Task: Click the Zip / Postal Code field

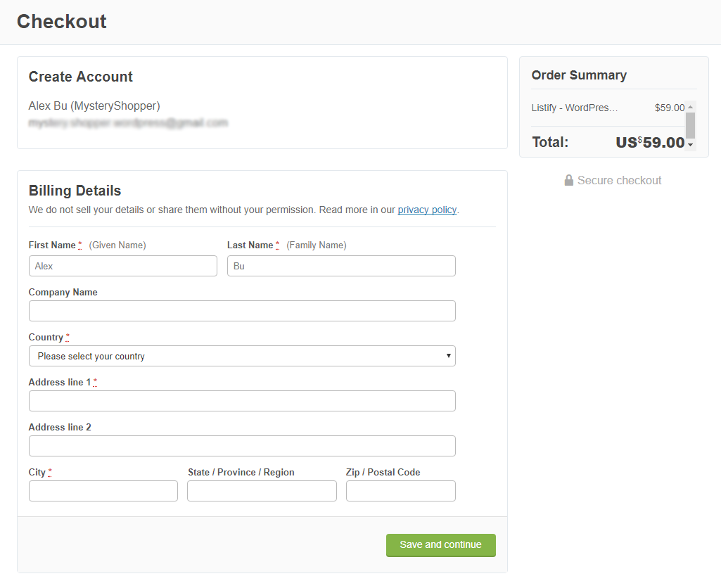Action: 401,491
